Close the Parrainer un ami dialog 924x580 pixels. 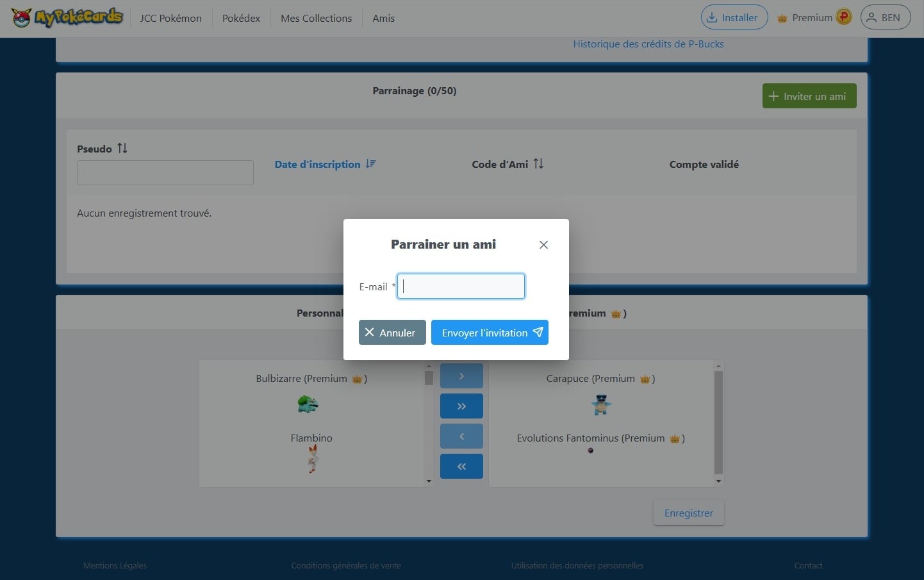(543, 245)
